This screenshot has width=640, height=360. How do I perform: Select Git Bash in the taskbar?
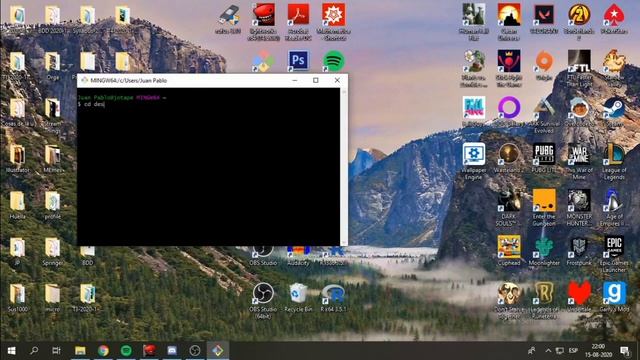pyautogui.click(x=218, y=351)
